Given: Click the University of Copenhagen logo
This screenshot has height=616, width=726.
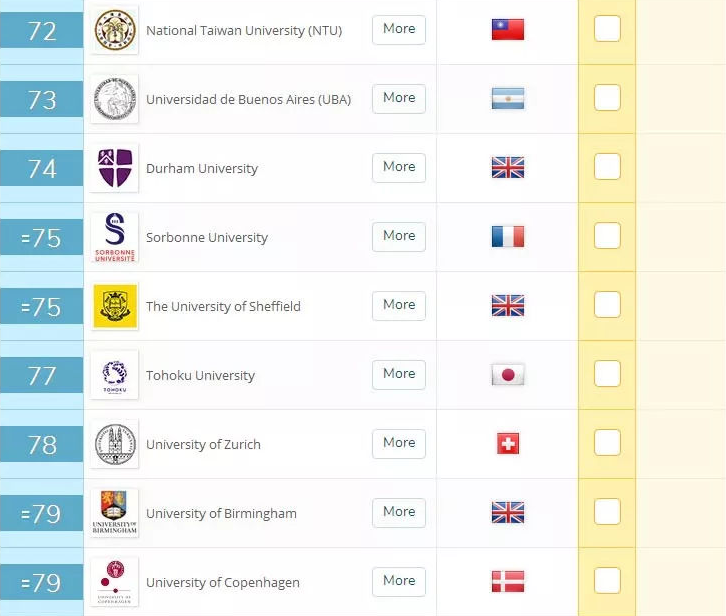Looking at the screenshot, I should pyautogui.click(x=115, y=582).
